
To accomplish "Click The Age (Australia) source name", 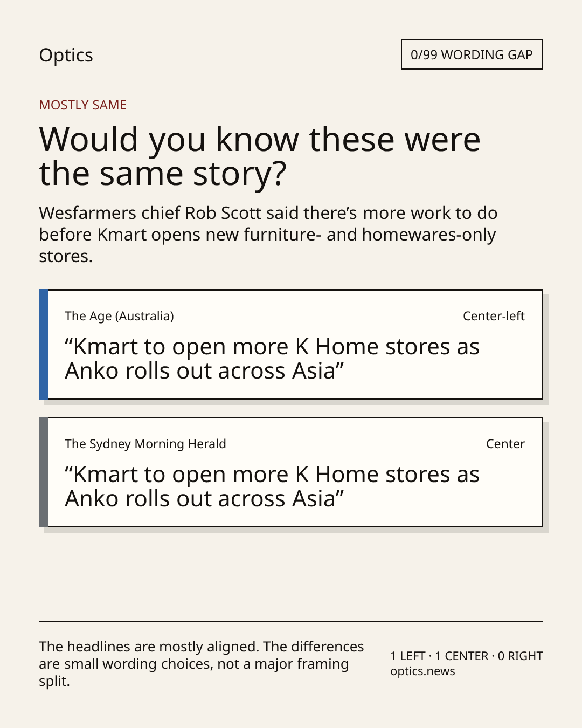I will (x=119, y=316).
